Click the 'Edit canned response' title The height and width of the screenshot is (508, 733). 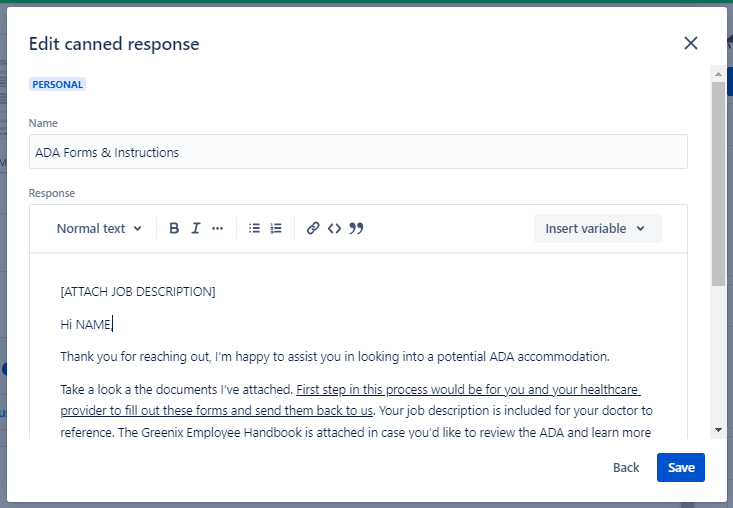click(x=114, y=44)
